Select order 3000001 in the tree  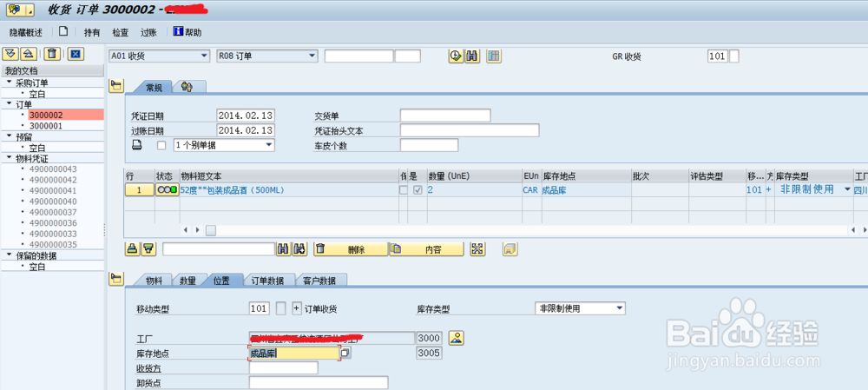click(46, 126)
